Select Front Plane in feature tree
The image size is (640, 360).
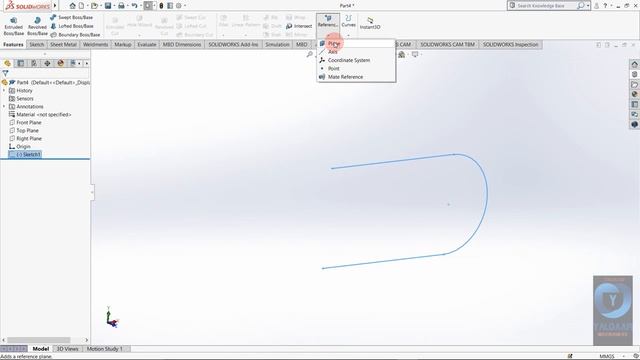25,122
